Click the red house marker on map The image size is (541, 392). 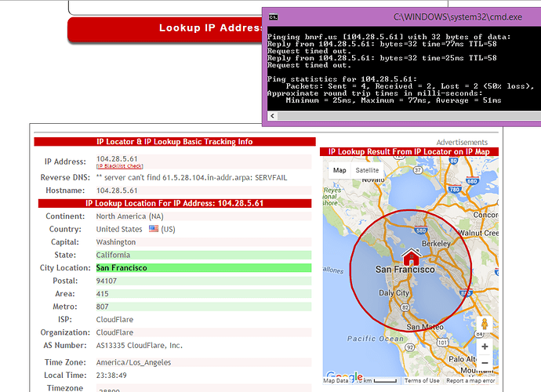[410, 257]
